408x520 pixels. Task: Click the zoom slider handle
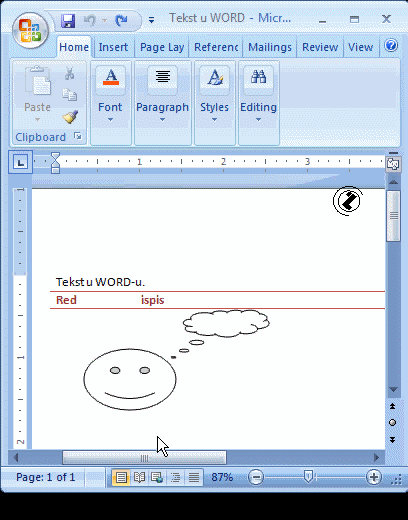tap(308, 477)
